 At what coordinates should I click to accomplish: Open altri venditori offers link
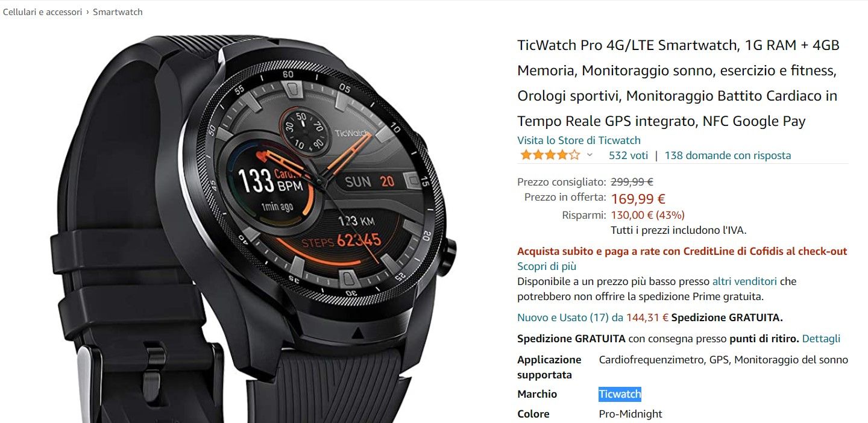point(744,281)
